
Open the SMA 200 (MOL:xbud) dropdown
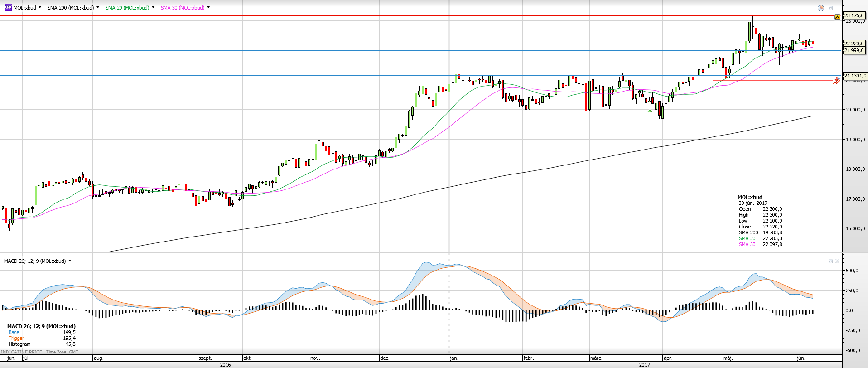[98, 8]
